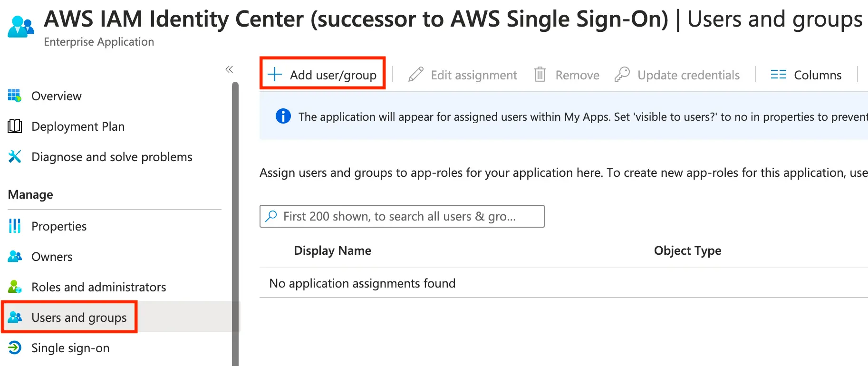868x366 pixels.
Task: Click the Deployment Plan book icon
Action: pos(15,126)
